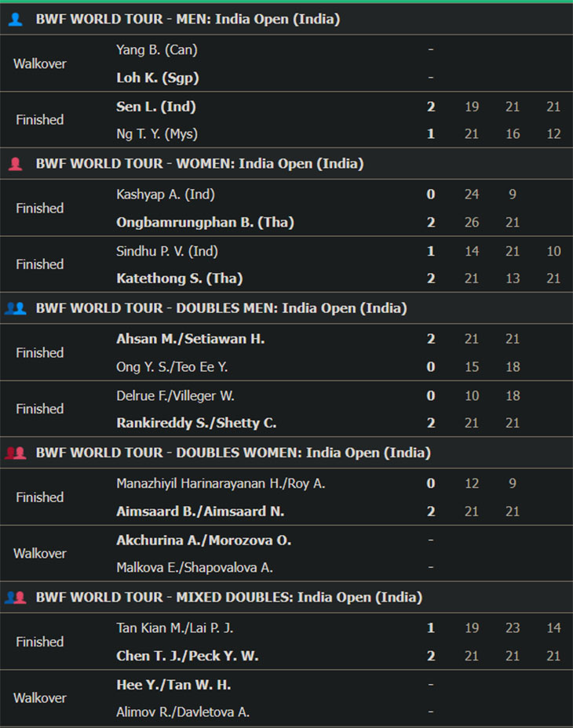
Task: Select Hee Y./Tan W. H. walkover row
Action: (x=286, y=698)
